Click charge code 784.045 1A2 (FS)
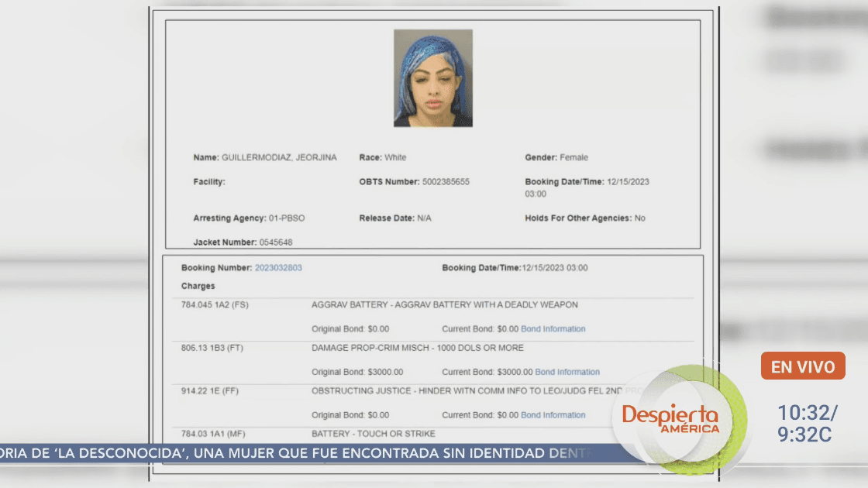The width and height of the screenshot is (868, 488). pos(215,304)
